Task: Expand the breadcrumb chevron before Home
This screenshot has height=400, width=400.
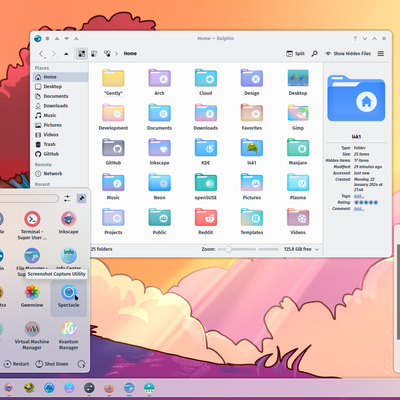Action: coord(117,53)
